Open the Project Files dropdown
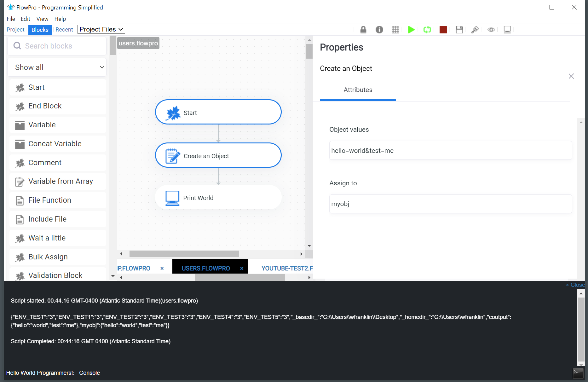588x382 pixels. click(101, 29)
